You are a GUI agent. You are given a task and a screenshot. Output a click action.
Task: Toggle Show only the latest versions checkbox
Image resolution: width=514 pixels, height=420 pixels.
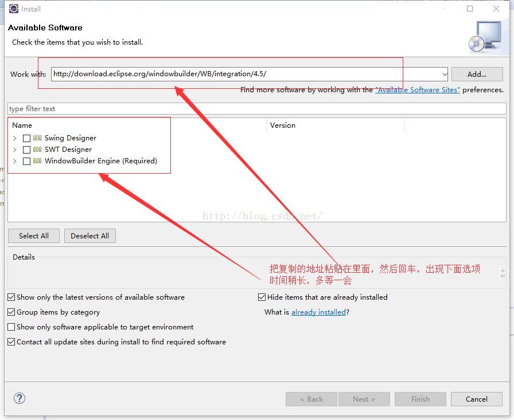(11, 297)
